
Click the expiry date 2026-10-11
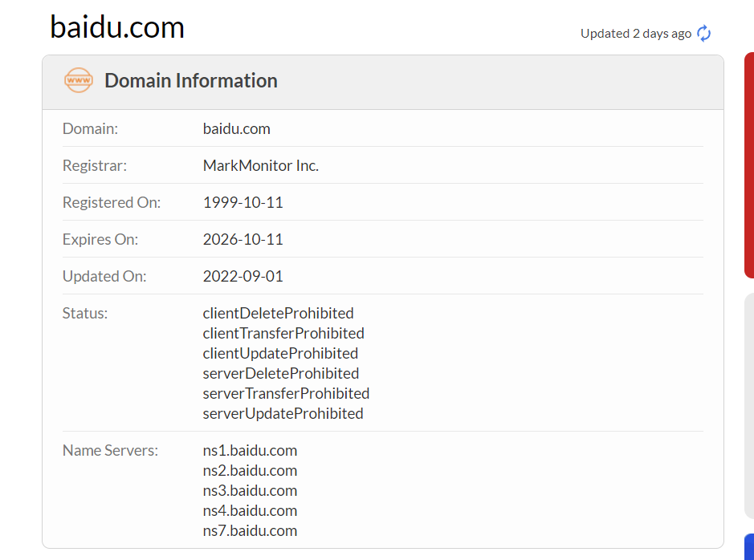243,239
